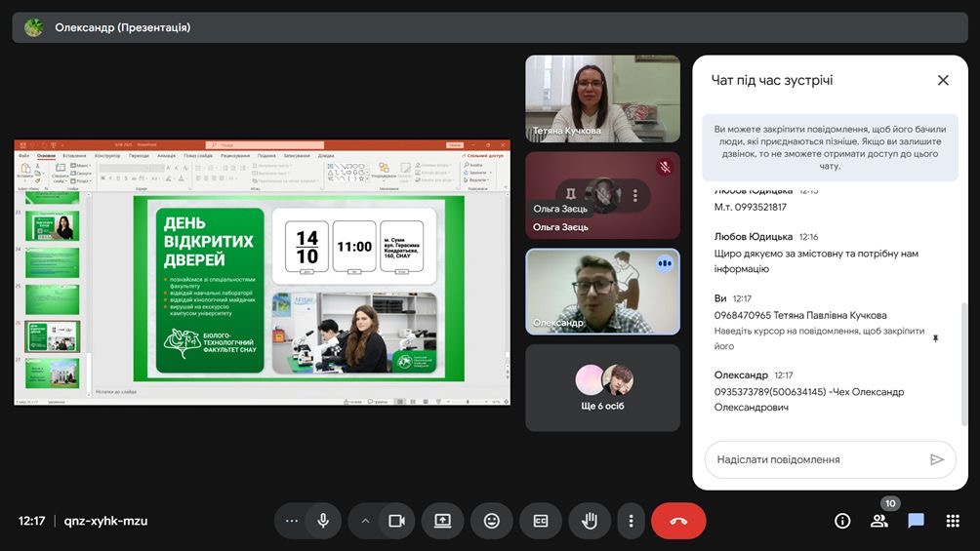Open the activities grid icon
The width and height of the screenshot is (980, 551).
click(x=953, y=521)
